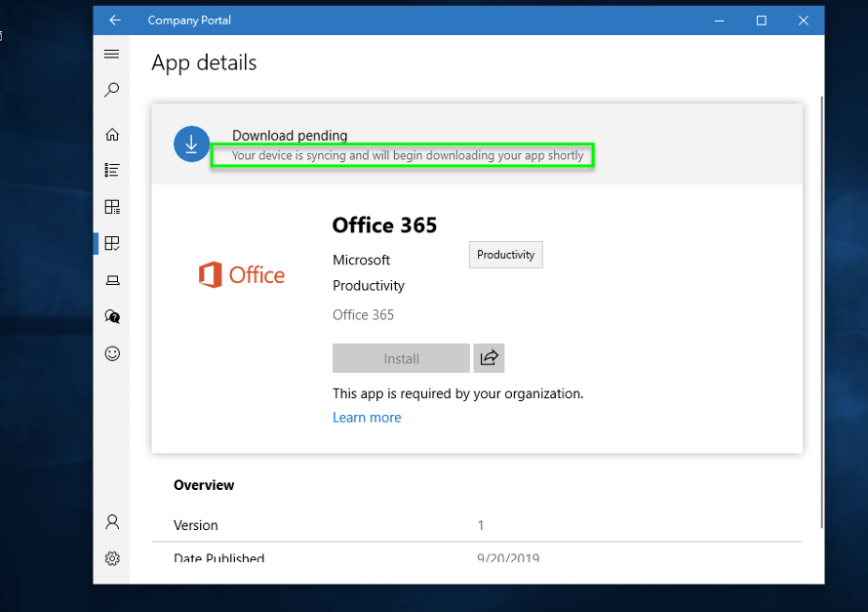
Task: Click 'This app is required by your organization.'
Action: (457, 393)
